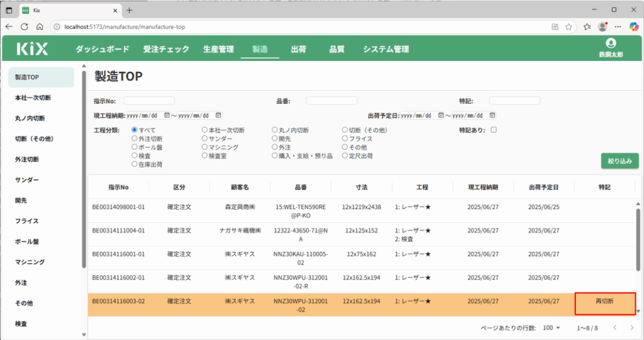Add this page to favorites star

tap(569, 26)
